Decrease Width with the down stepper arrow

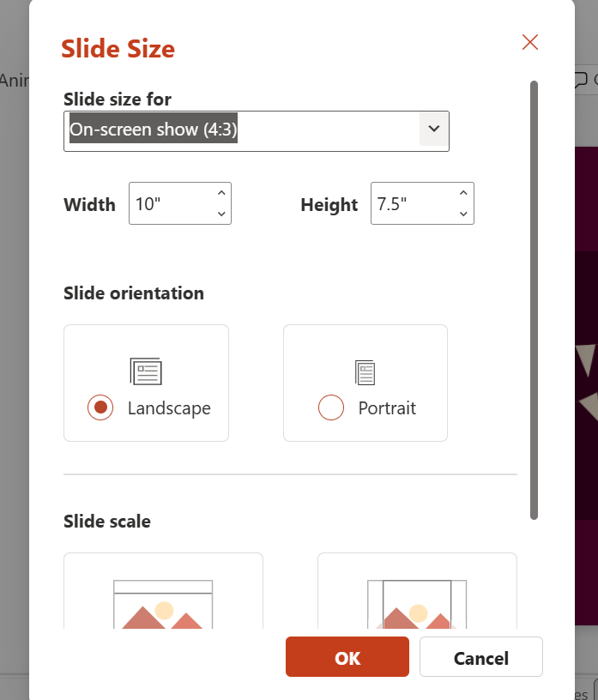pyautogui.click(x=221, y=214)
